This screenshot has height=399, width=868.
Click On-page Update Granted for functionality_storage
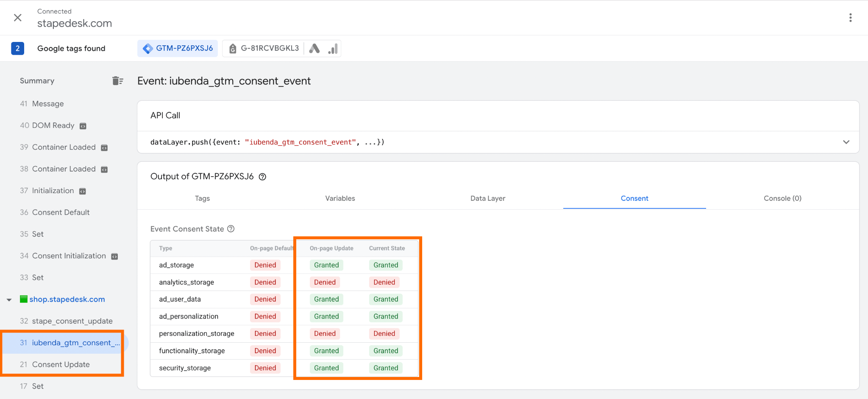click(326, 351)
